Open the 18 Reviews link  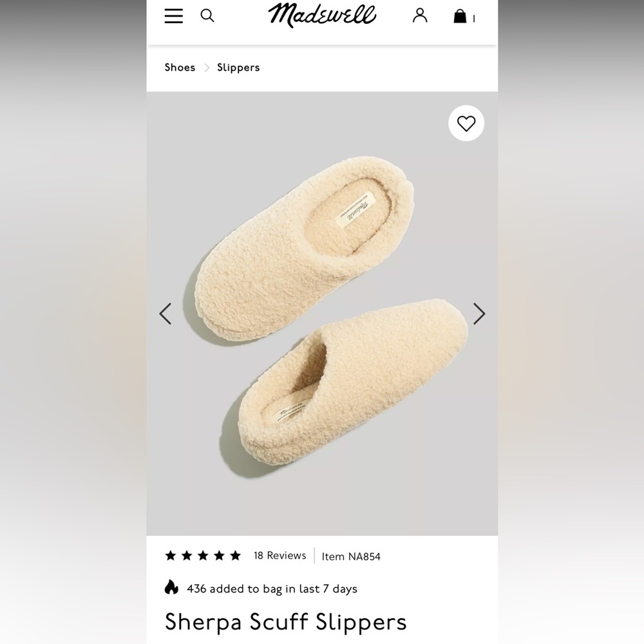[279, 555]
